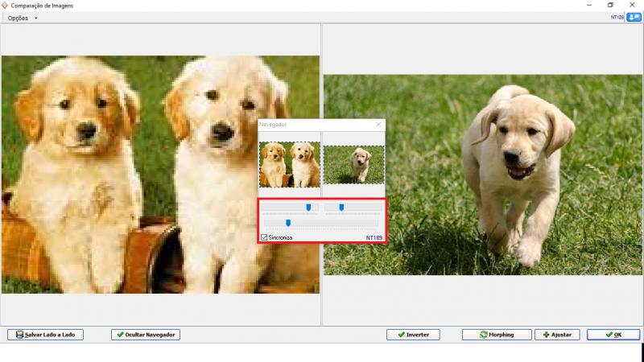Click the blue user icon at top right
The height and width of the screenshot is (362, 644).
coord(634,17)
